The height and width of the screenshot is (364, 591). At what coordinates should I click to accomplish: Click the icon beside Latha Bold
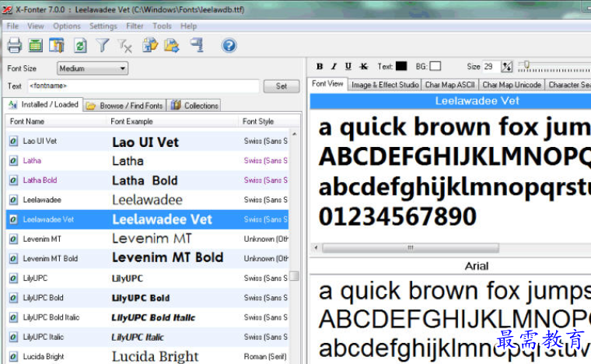[13, 180]
